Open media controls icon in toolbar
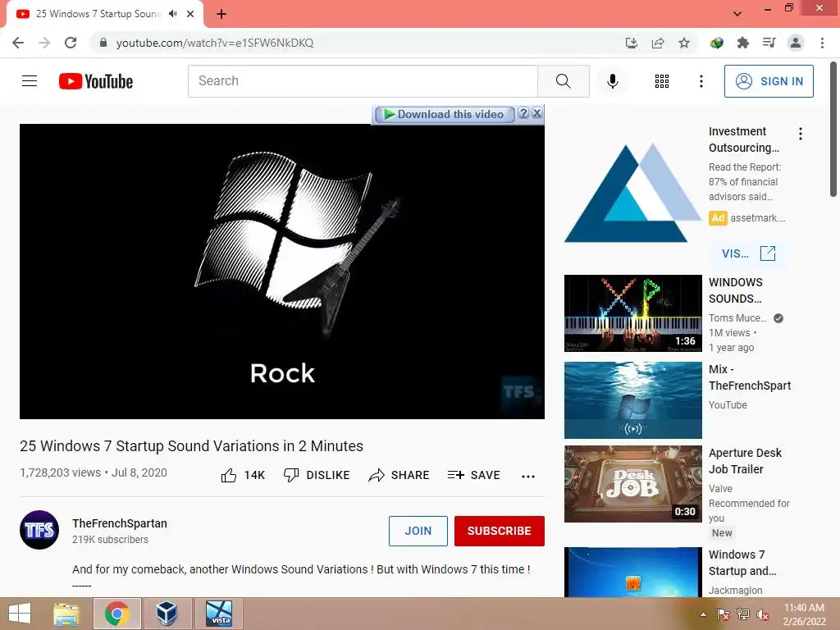Screen dimensions: 840x630 point(769,43)
